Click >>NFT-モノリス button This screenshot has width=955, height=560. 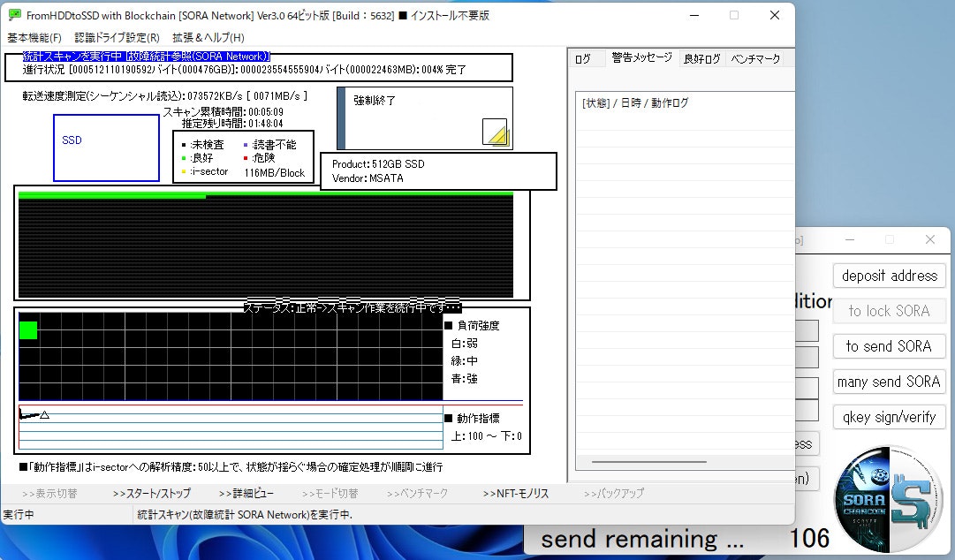(x=516, y=494)
